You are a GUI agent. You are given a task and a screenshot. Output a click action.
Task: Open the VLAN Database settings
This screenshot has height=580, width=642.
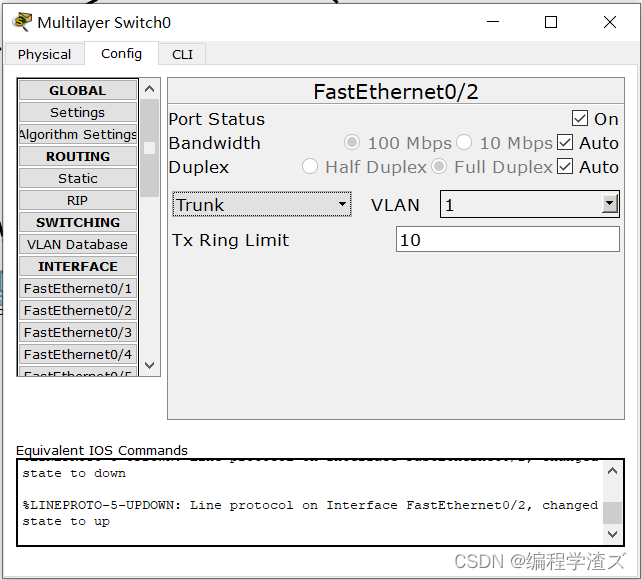(77, 245)
